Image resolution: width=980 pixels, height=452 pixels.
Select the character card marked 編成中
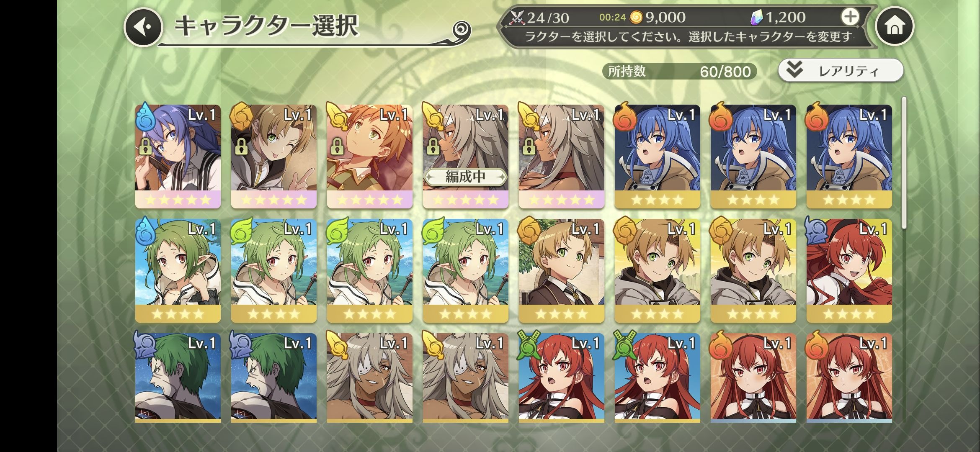tap(466, 157)
